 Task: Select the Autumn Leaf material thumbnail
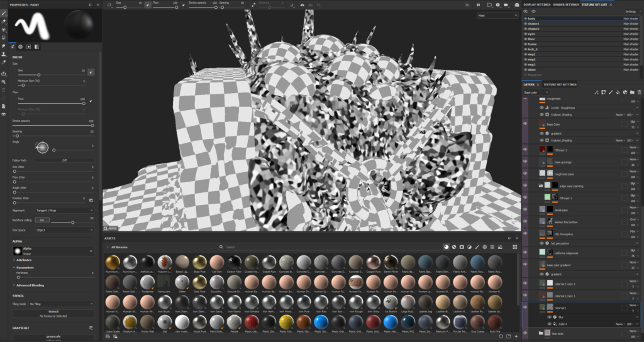pyautogui.click(x=164, y=262)
